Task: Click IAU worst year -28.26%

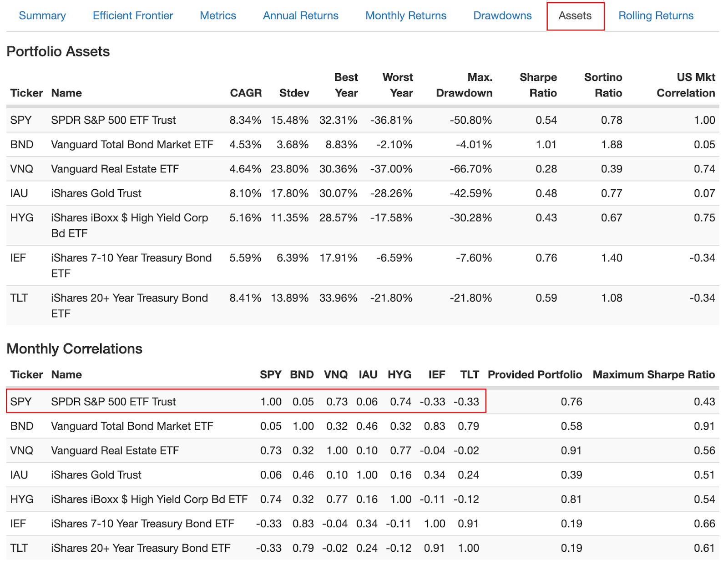Action: pos(391,193)
